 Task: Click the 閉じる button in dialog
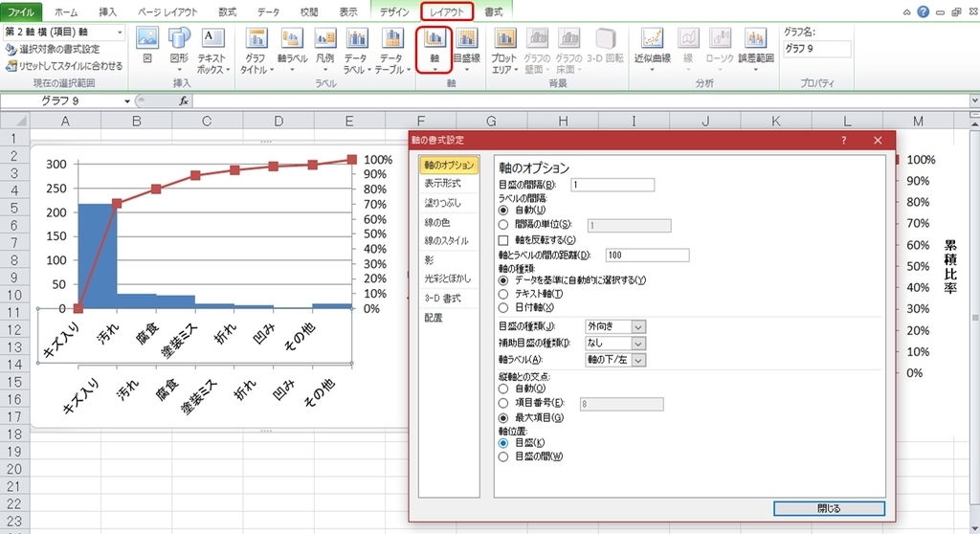click(829, 508)
